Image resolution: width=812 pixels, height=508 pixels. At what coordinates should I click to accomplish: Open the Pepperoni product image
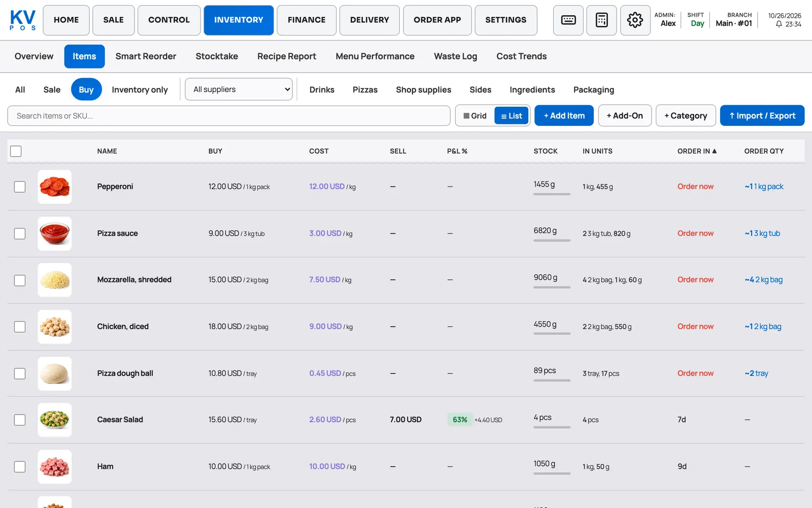55,187
